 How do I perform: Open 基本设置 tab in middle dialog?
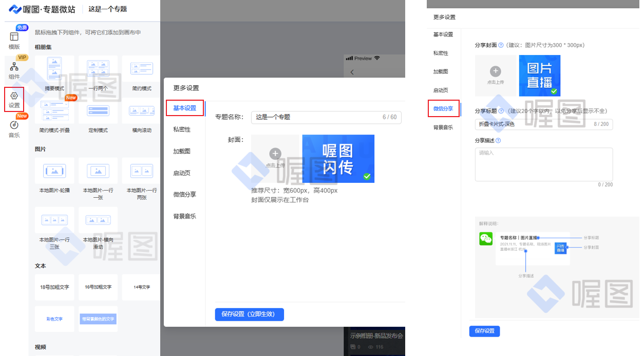185,108
